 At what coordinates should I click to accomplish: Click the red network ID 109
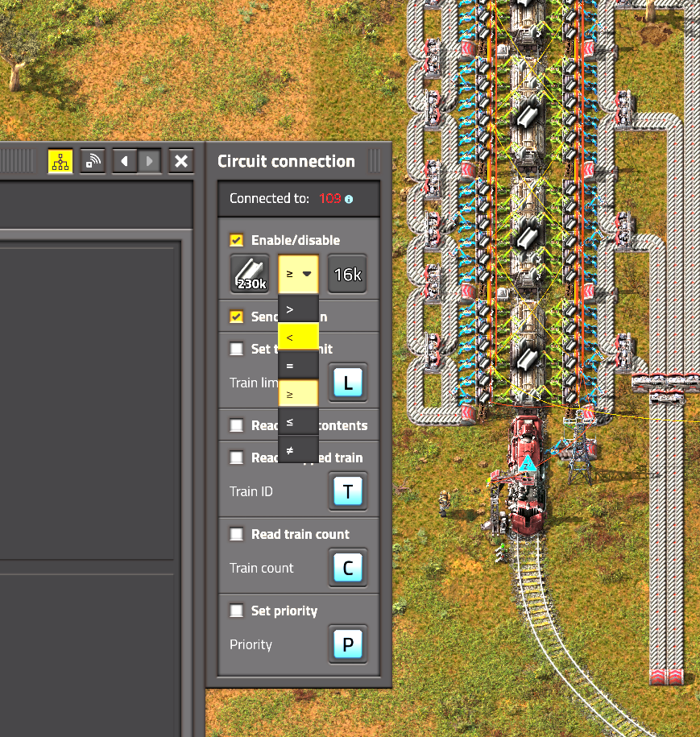pyautogui.click(x=330, y=198)
